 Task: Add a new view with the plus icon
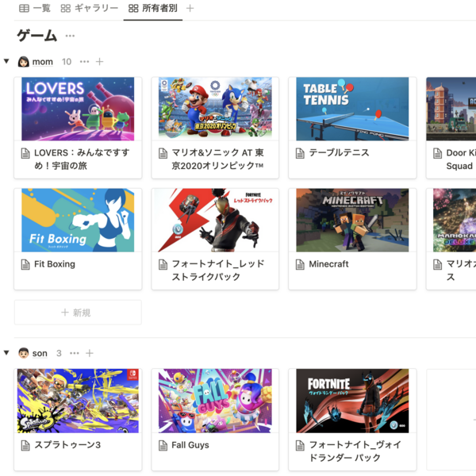point(190,8)
